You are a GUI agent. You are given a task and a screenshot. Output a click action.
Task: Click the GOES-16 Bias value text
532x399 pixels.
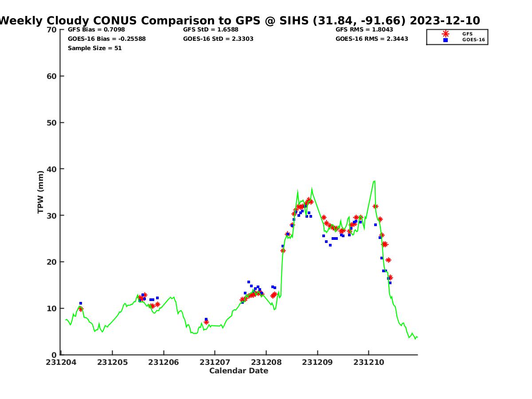[106, 39]
